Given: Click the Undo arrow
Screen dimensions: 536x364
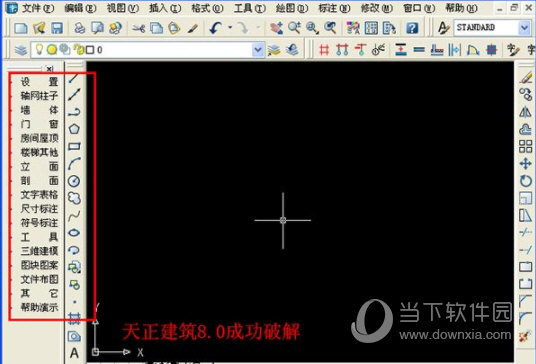Looking at the screenshot, I should pyautogui.click(x=215, y=28).
